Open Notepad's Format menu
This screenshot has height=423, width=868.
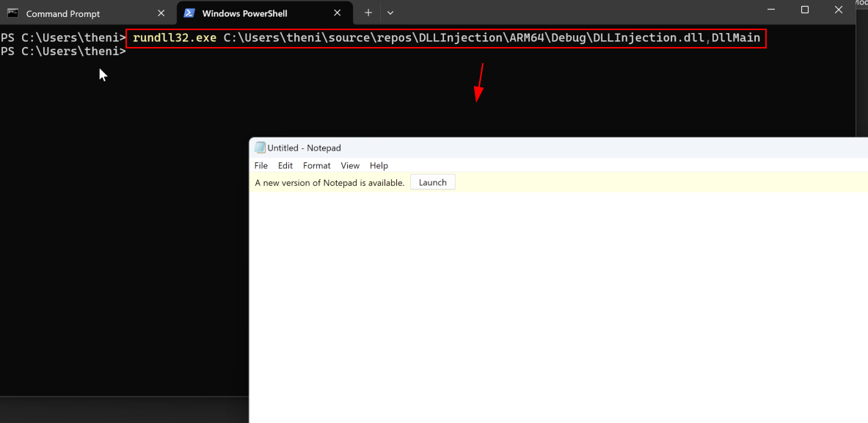(x=317, y=165)
